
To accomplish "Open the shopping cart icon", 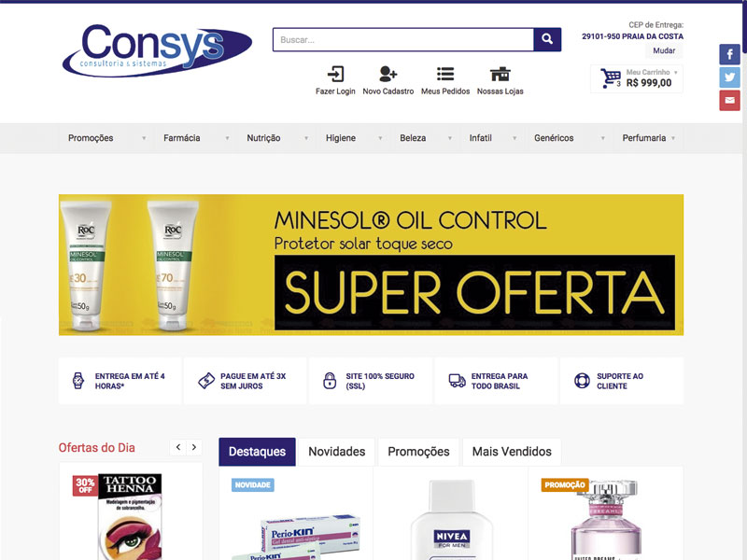I will [x=611, y=78].
